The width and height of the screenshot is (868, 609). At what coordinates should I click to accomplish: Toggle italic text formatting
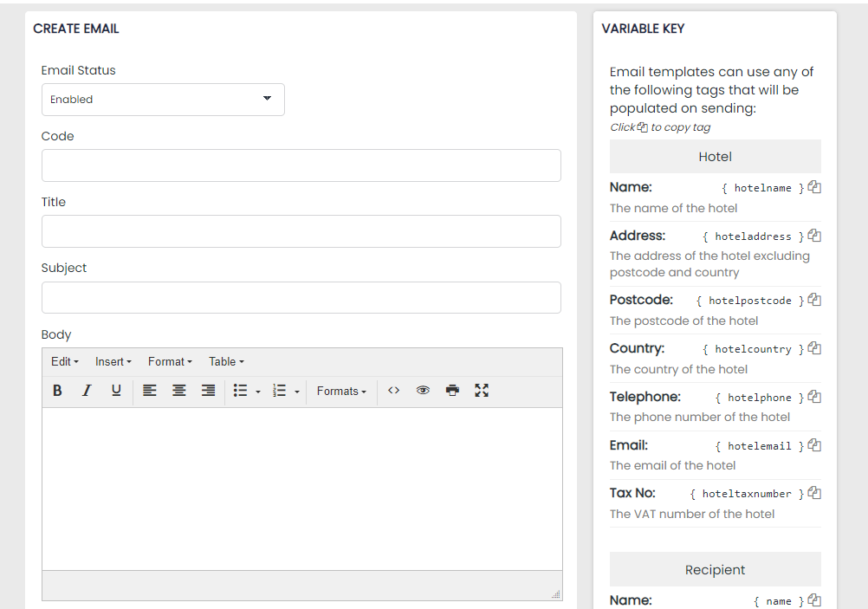pyautogui.click(x=87, y=391)
